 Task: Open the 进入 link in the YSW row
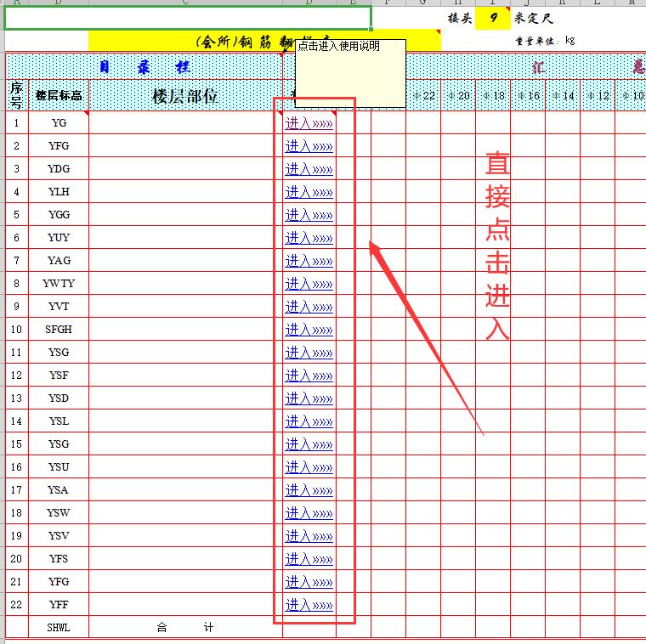pyautogui.click(x=309, y=513)
